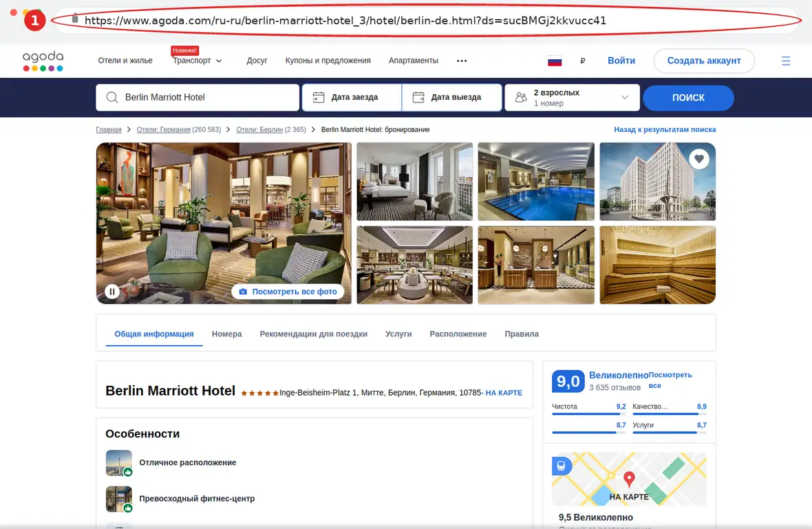Click the search magnifier icon
The width and height of the screenshot is (812, 529).
click(x=112, y=97)
